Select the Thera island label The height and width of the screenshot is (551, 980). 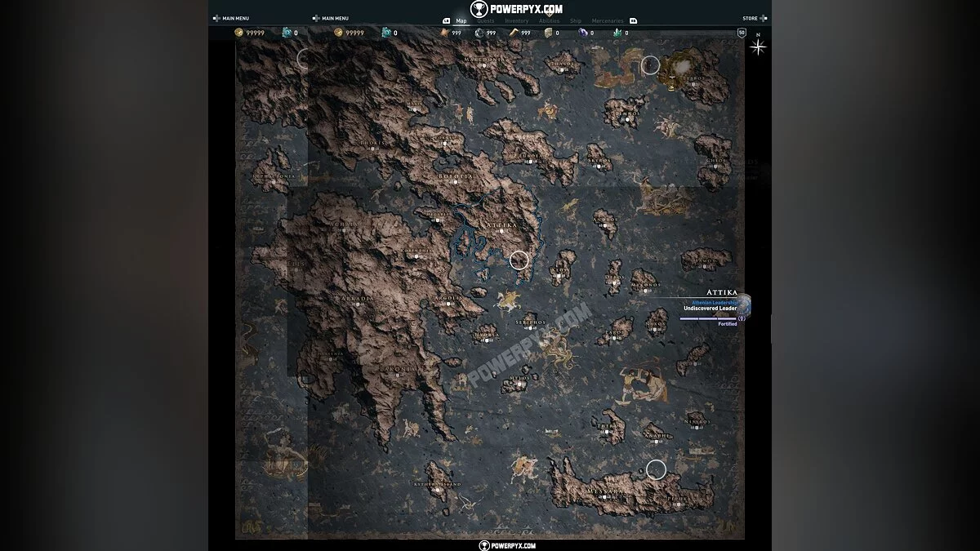[x=608, y=426]
